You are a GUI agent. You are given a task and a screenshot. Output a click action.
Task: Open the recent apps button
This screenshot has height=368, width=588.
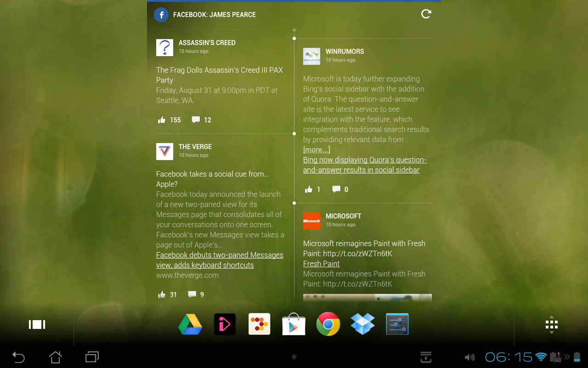pyautogui.click(x=92, y=357)
